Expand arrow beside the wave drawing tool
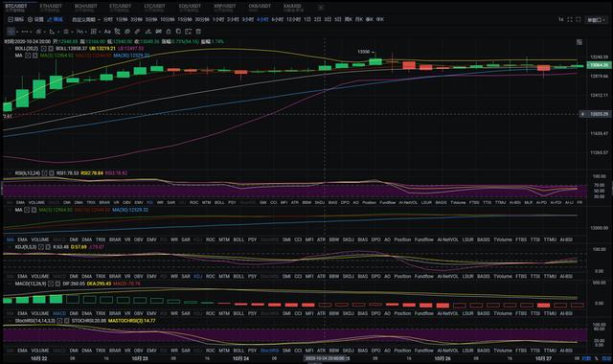The image size is (613, 364). point(85,32)
